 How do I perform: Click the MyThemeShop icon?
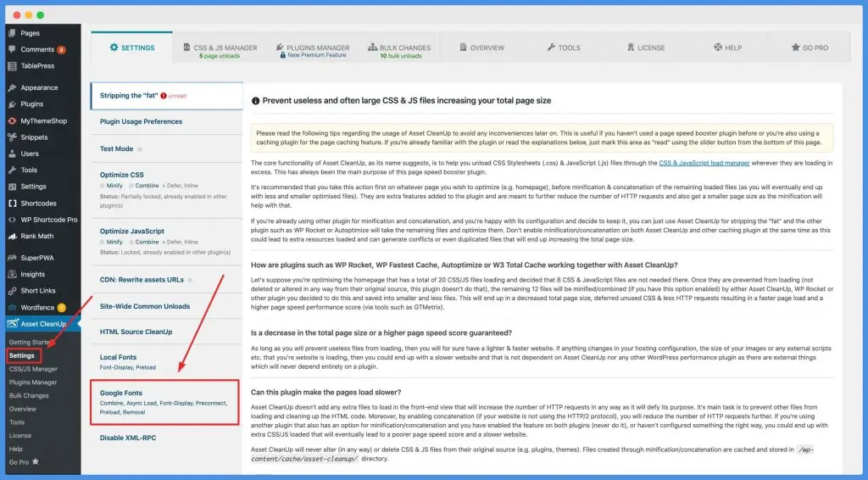(12, 120)
